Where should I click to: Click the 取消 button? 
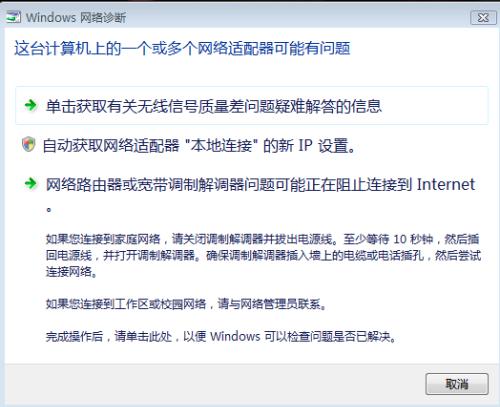click(x=457, y=384)
